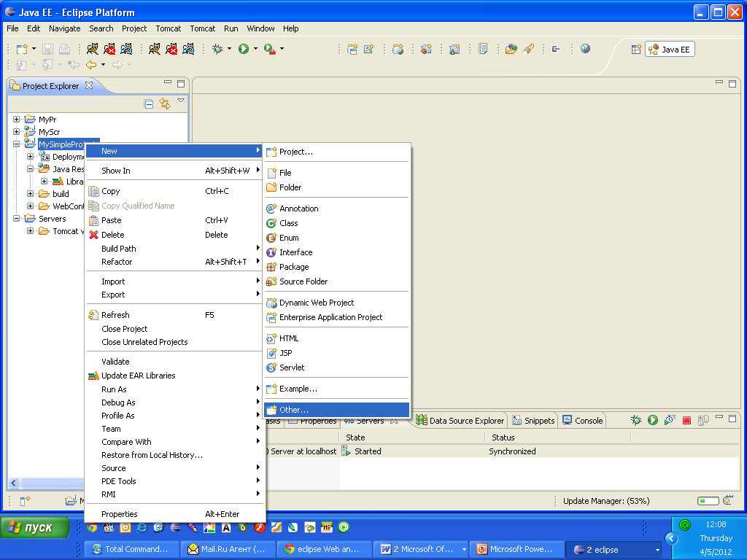
Task: Click the Update Manager progress bar
Action: tap(708, 501)
